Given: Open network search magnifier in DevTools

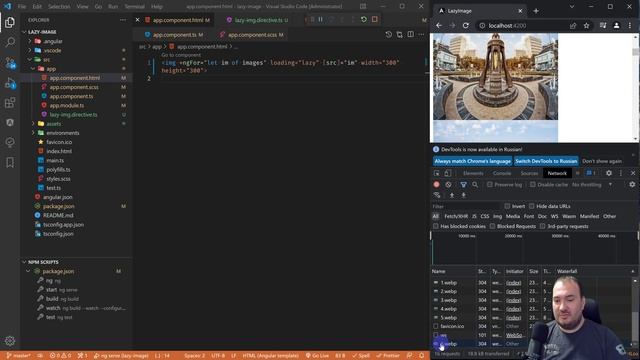Looking at the screenshot, I should [475, 184].
